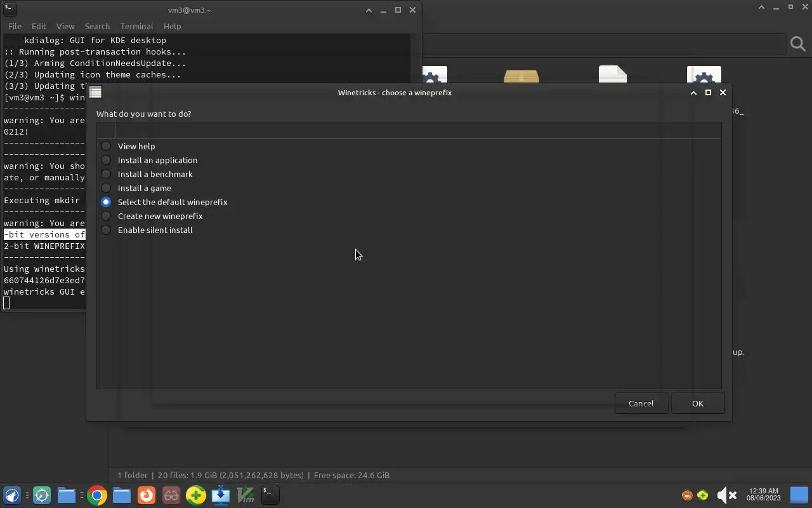Viewport: 812px width, 508px height.
Task: Click the orange system tray icon
Action: 687,495
